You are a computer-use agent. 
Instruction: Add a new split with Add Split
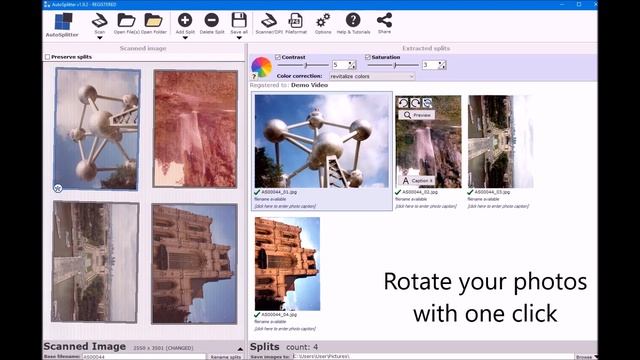point(185,20)
